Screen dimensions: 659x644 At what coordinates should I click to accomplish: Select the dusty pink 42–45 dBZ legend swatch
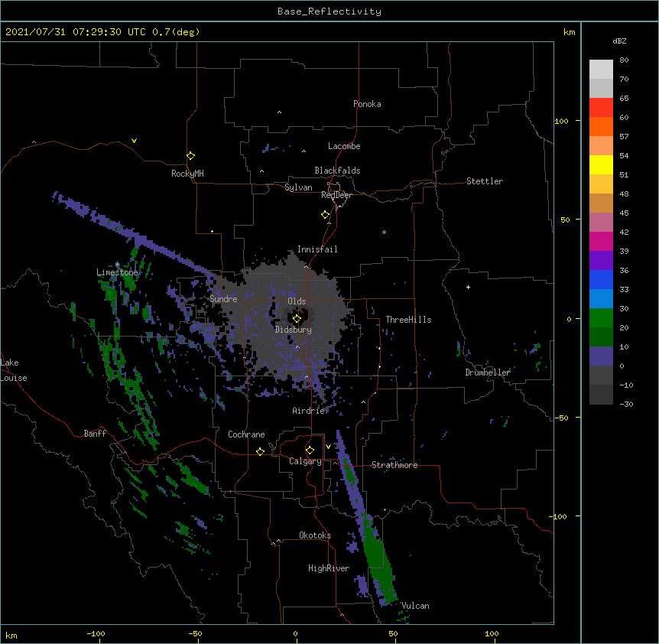(601, 222)
